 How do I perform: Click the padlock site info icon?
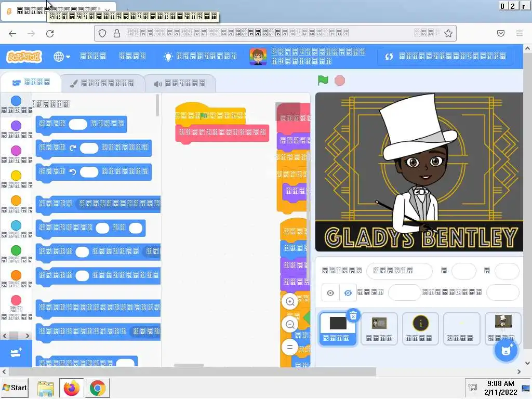[x=117, y=33]
